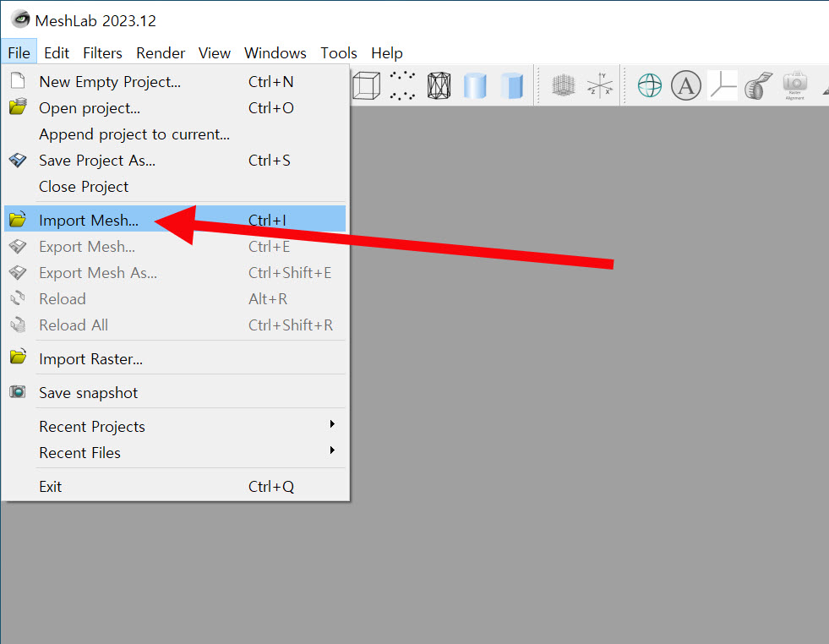Select the reference frame manipulator icon
The height and width of the screenshot is (644, 829).
[723, 85]
